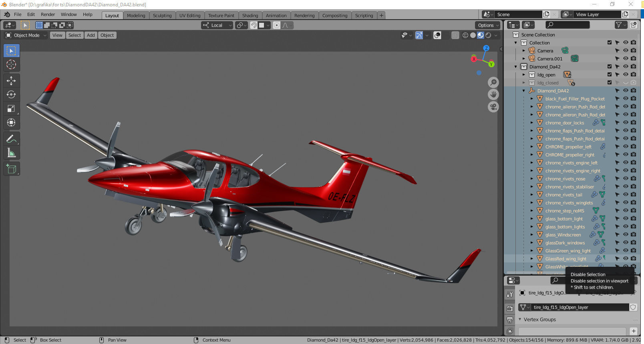Open the viewport Add menu button
The height and width of the screenshot is (344, 644).
91,35
